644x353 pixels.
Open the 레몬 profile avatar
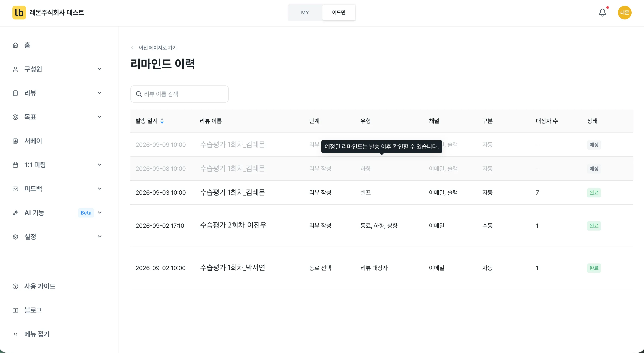click(625, 12)
